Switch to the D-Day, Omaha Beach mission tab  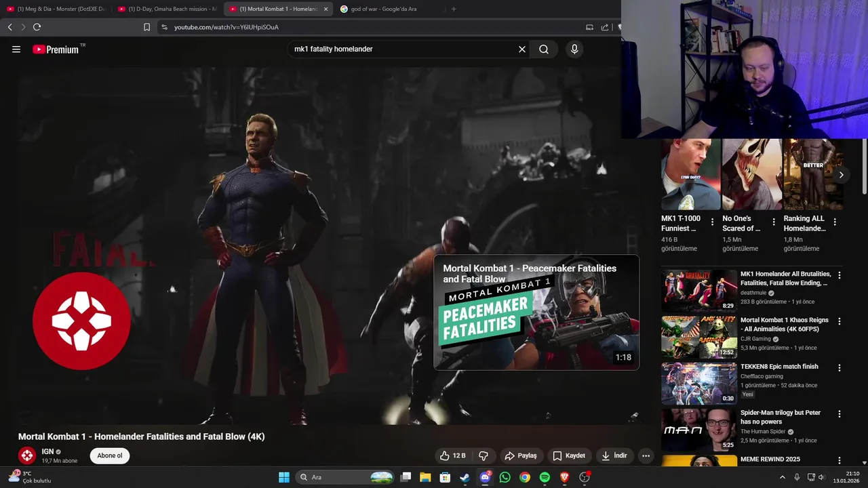167,9
